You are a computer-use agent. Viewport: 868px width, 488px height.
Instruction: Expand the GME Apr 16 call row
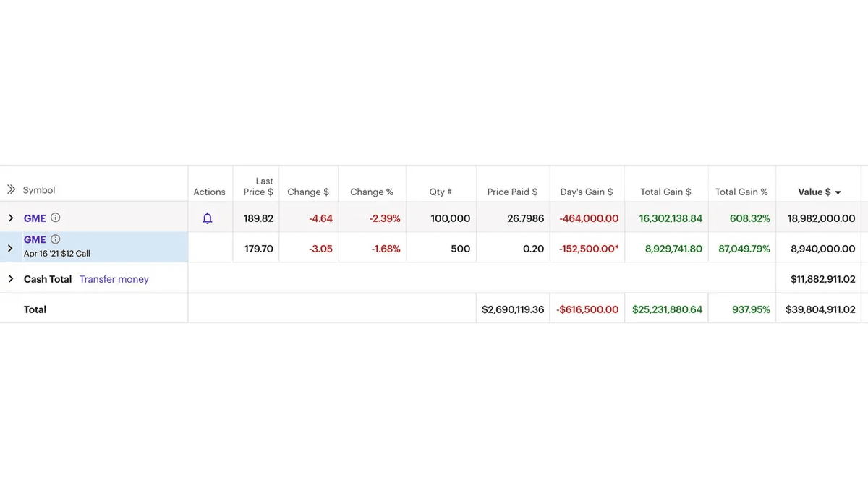10,248
